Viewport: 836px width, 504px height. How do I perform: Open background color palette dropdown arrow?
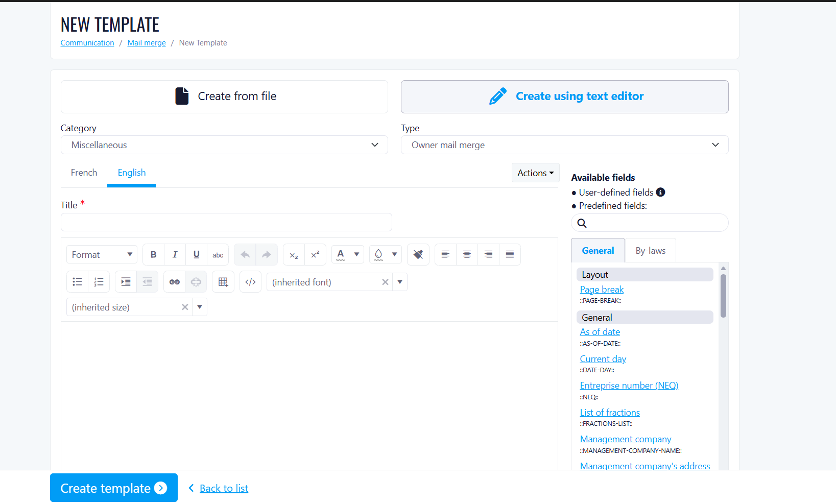[394, 254]
